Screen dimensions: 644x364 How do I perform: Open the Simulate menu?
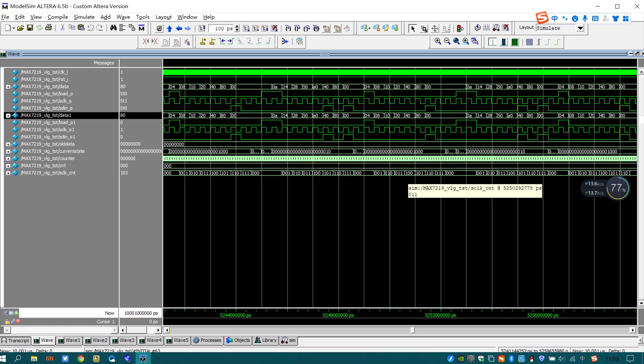[x=84, y=17]
